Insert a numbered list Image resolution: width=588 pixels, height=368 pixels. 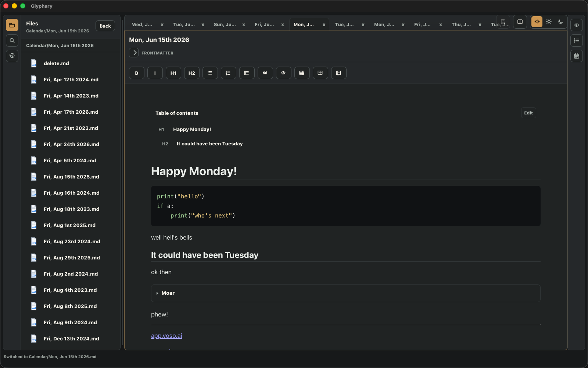coord(229,73)
